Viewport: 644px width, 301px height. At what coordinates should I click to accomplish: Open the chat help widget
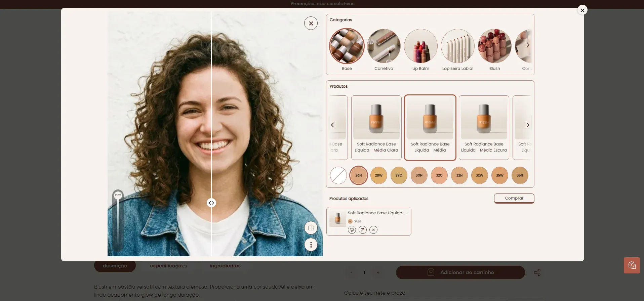point(632,265)
